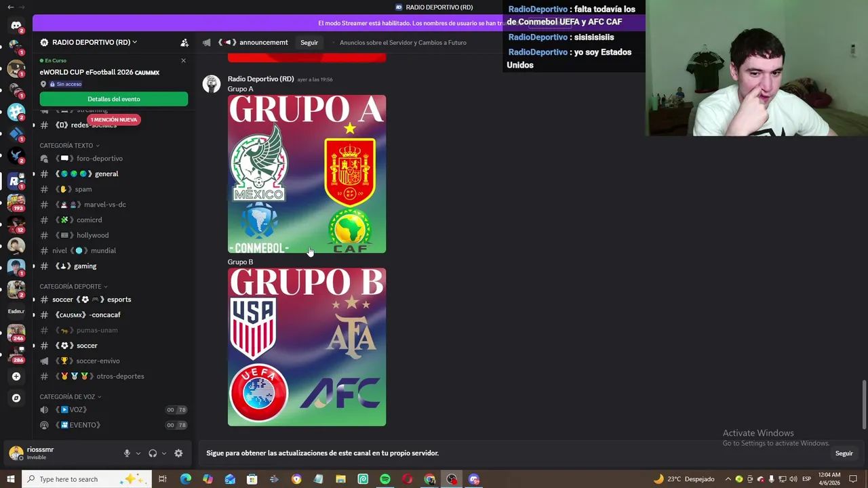The height and width of the screenshot is (488, 868).
Task: Close the eWORLD CUP event banner
Action: [183, 60]
